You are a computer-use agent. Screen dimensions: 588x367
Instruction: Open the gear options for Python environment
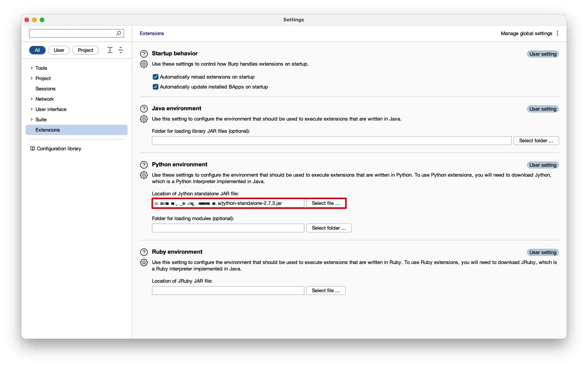tap(144, 175)
